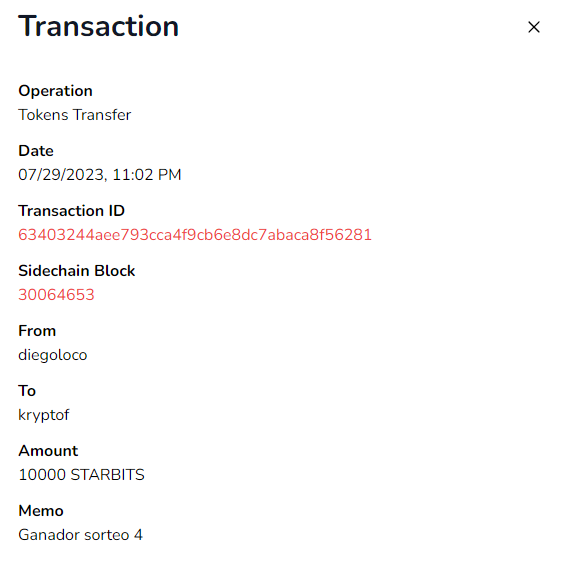This screenshot has height=572, width=562.
Task: Click the Transaction heading
Action: coord(98,26)
